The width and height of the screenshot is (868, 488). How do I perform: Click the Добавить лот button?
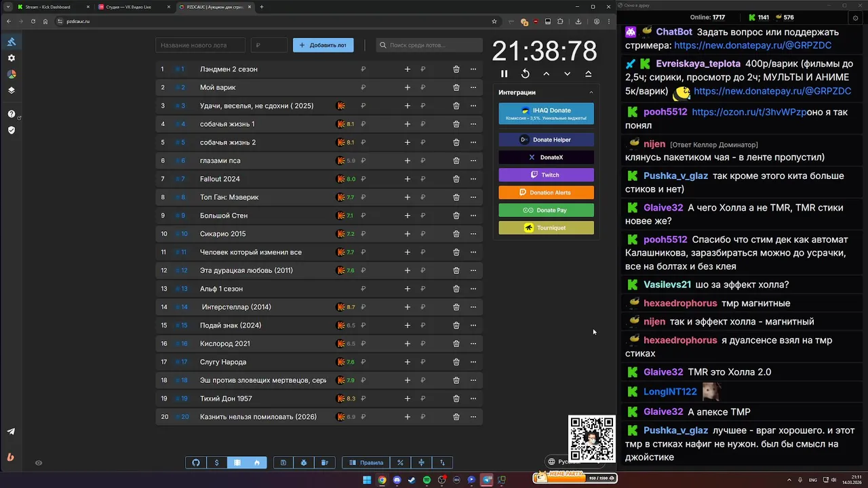tap(323, 45)
